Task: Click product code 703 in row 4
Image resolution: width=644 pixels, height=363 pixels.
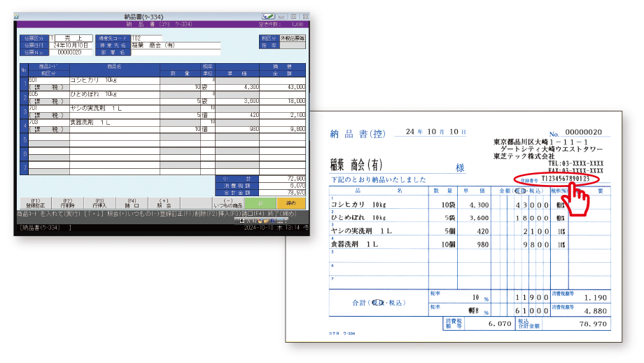Action: 34,122
